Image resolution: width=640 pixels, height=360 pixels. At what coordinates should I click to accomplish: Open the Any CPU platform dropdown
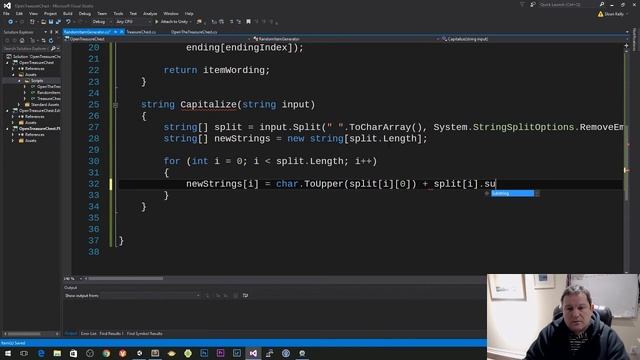pos(133,22)
